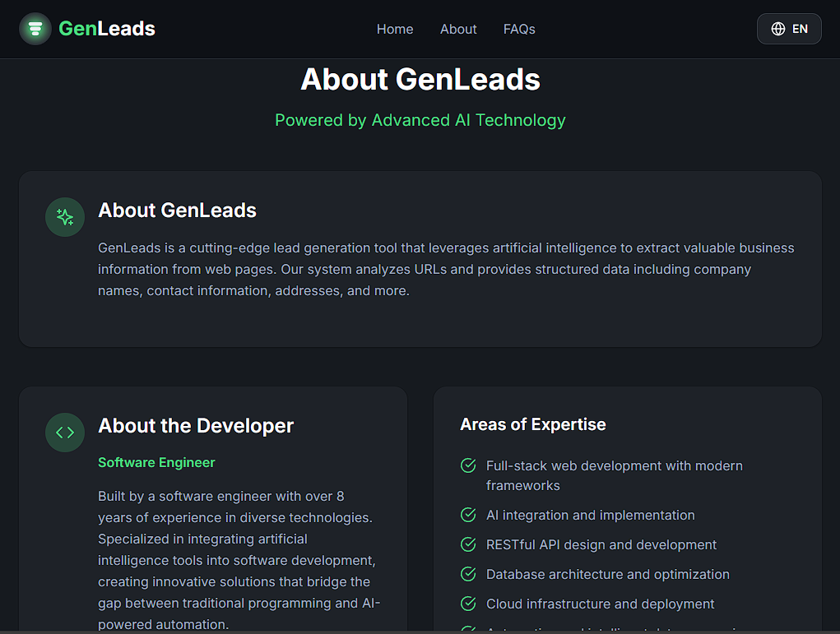Go to the Home page
Screen dimensions: 840x634
coord(395,29)
